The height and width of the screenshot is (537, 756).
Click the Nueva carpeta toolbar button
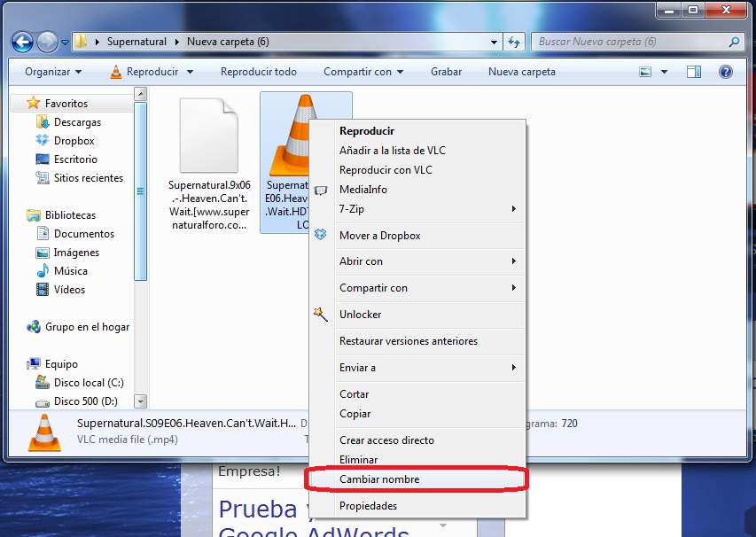point(521,72)
